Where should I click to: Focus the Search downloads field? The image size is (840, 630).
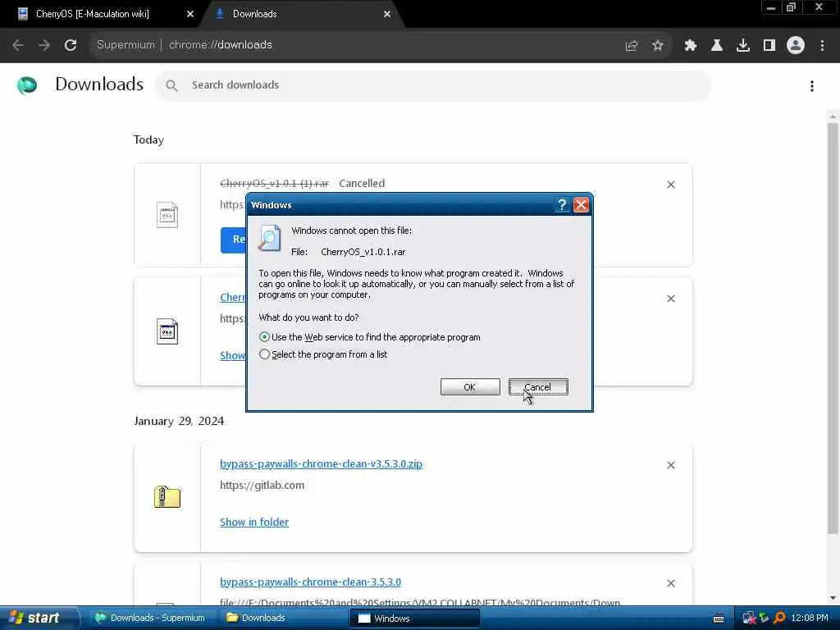click(x=433, y=85)
